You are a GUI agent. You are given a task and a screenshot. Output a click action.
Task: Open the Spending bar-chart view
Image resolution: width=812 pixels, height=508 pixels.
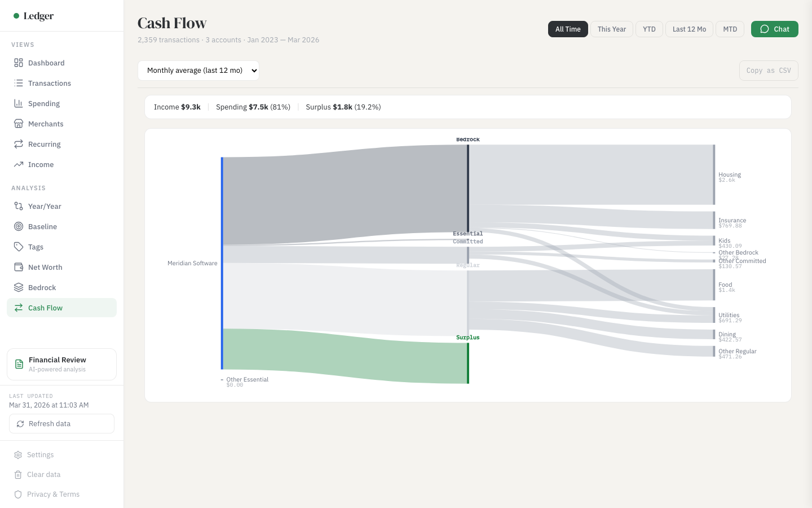tap(44, 103)
